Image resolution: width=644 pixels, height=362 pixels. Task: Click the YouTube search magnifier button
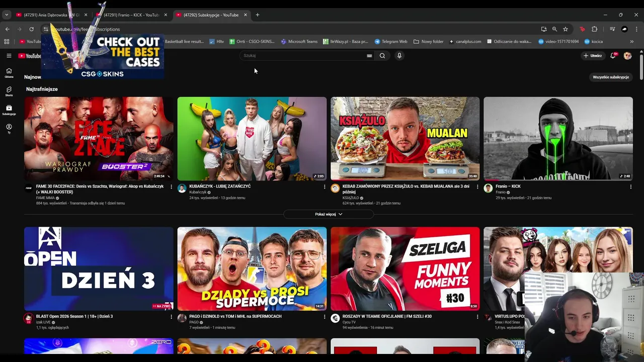(382, 56)
